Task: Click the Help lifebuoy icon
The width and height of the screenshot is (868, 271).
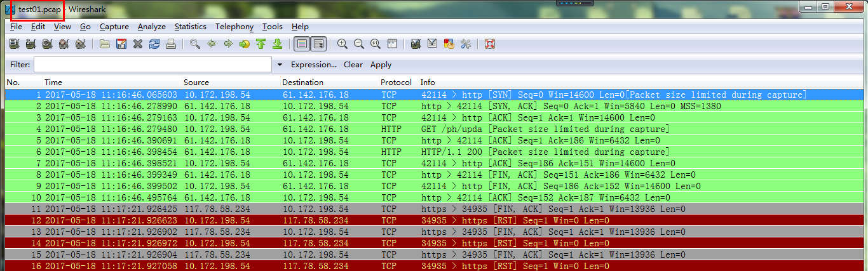Action: (490, 44)
